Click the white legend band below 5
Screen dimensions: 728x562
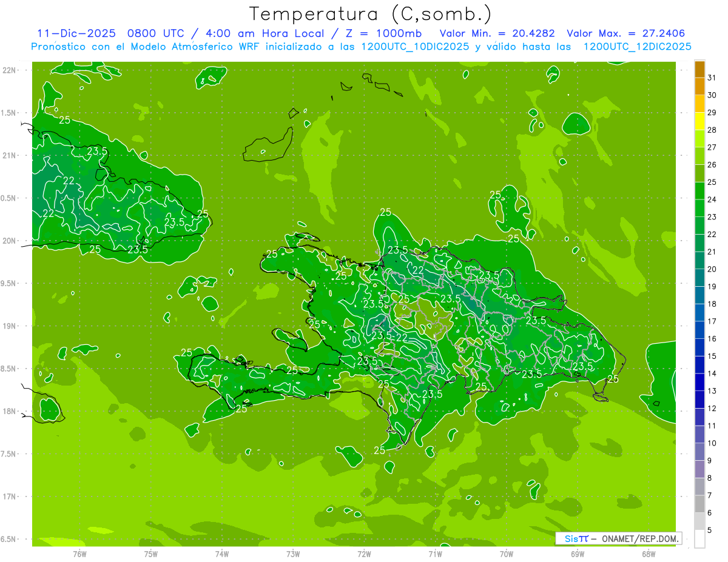(699, 539)
